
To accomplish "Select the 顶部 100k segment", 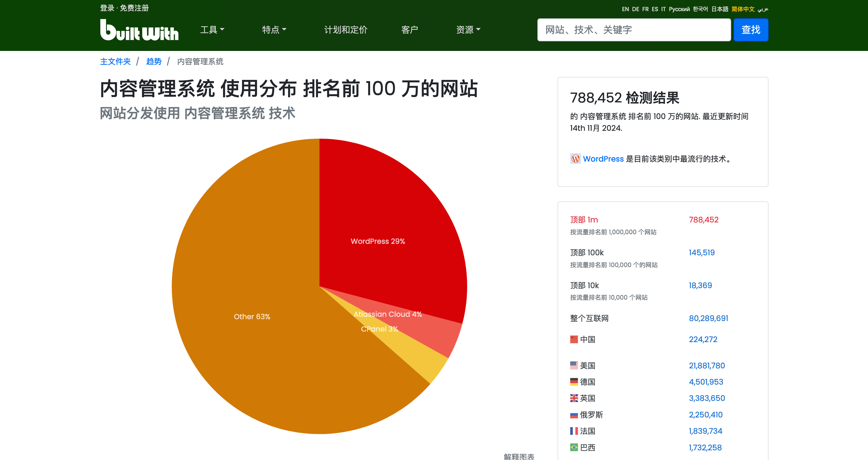I will coord(587,252).
